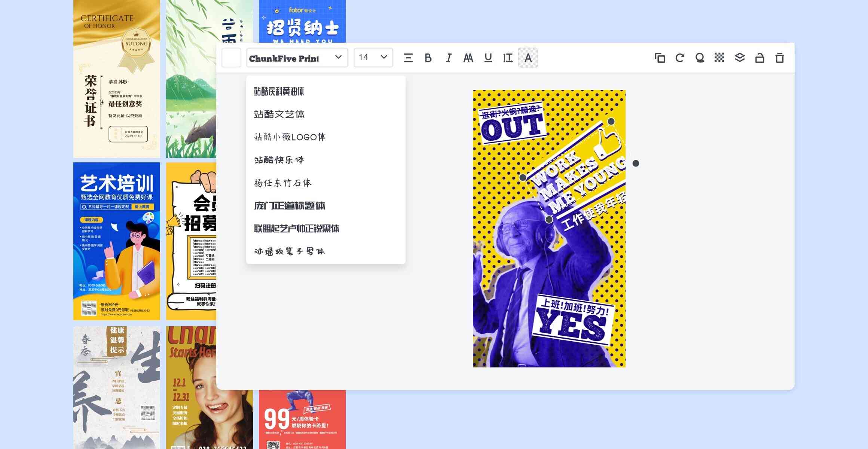Select the letter-spacing adjustment icon
This screenshot has height=449, width=868.
[x=508, y=57]
